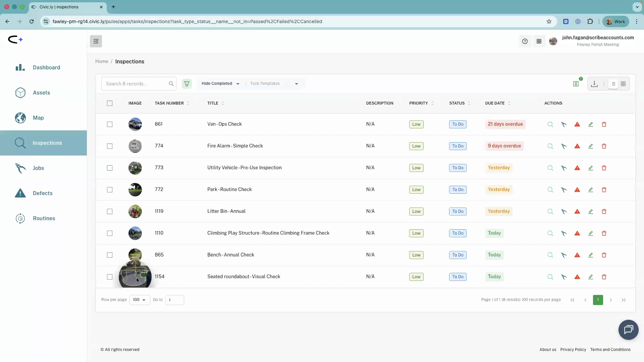The height and width of the screenshot is (362, 644).
Task: Raise a defect on Park - Routine Check
Action: tap(577, 190)
